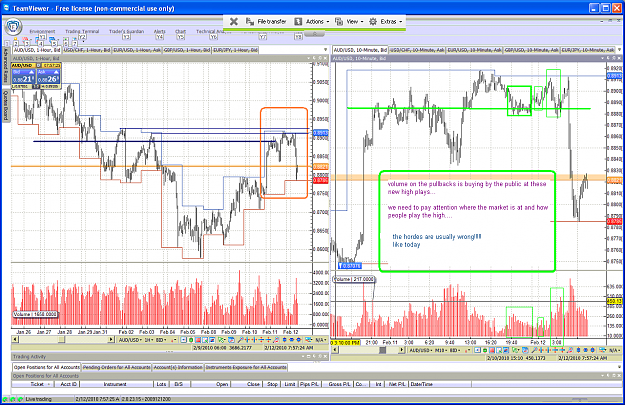Open the N/A dropdown under right chart
This screenshot has width=625, height=405.
click(x=615, y=350)
